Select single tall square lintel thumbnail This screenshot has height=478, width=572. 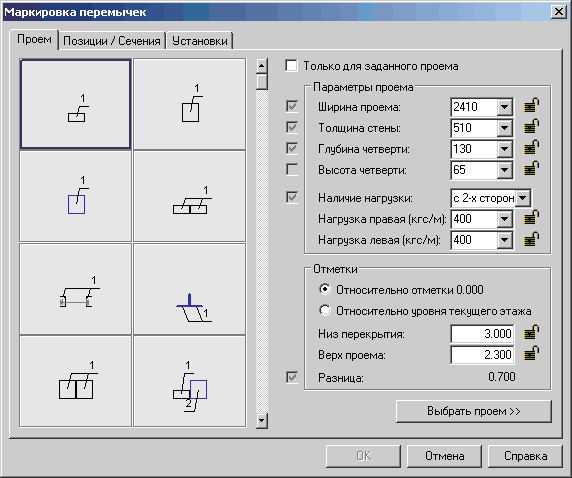190,104
